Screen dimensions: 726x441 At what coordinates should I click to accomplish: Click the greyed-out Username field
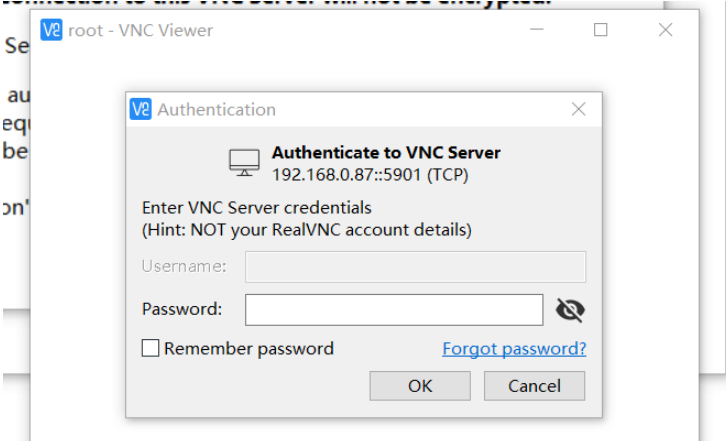point(415,267)
